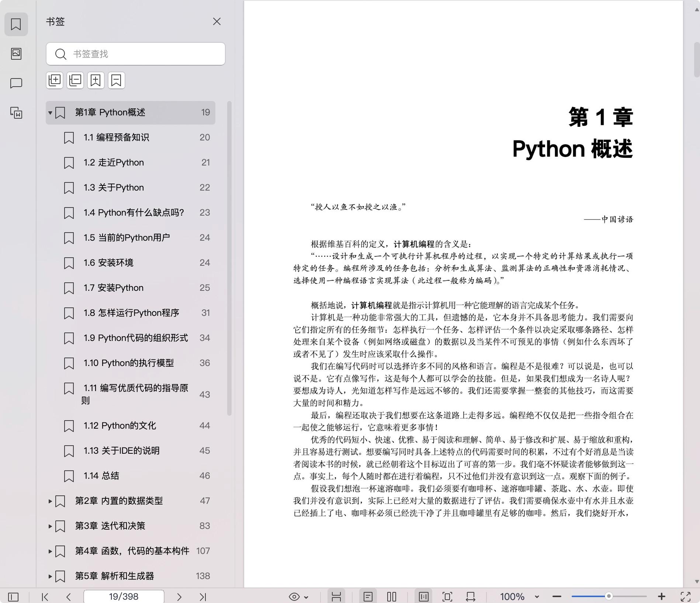Select the 第2章 内置的数据类型 bookmark
Image resolution: width=700 pixels, height=603 pixels.
click(x=131, y=501)
